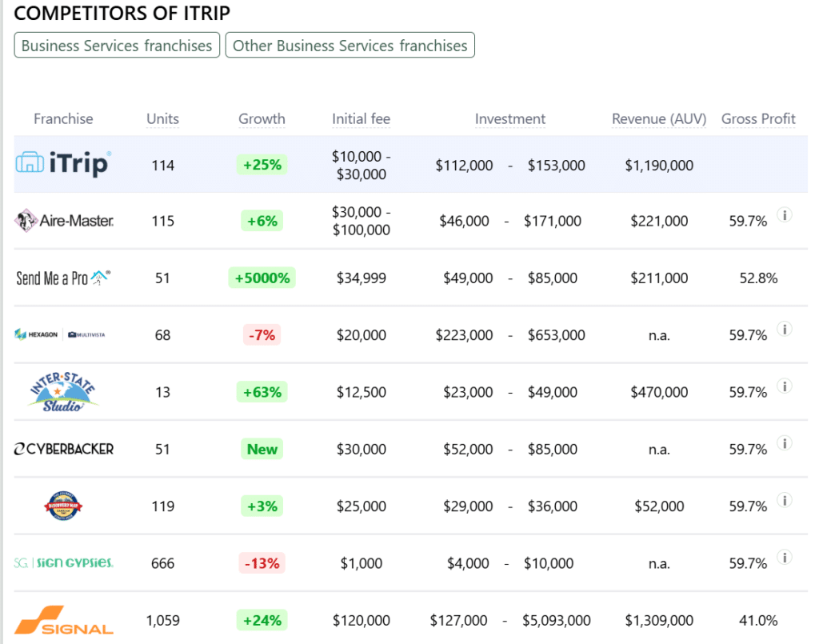Click the +3% growth badge
Screen dimensions: 819x644
tap(262, 506)
